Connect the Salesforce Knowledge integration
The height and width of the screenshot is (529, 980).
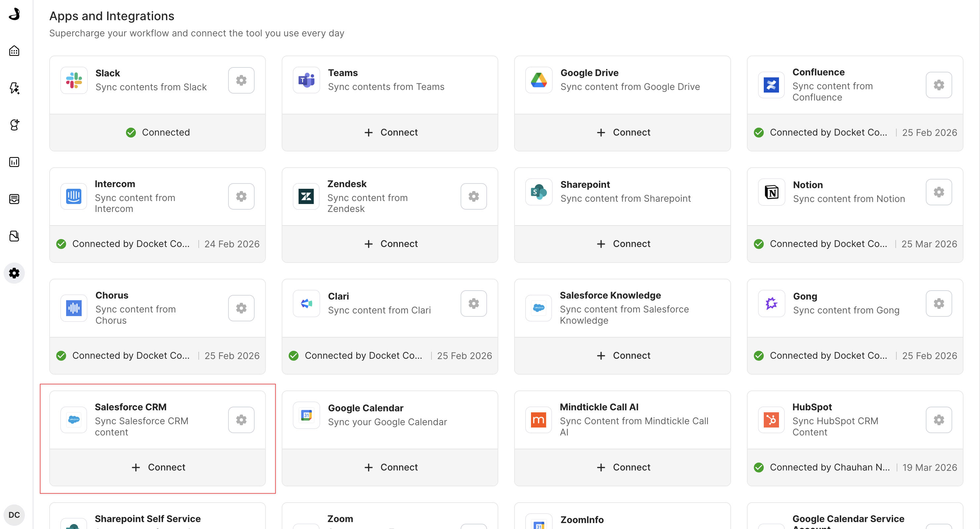coord(622,355)
